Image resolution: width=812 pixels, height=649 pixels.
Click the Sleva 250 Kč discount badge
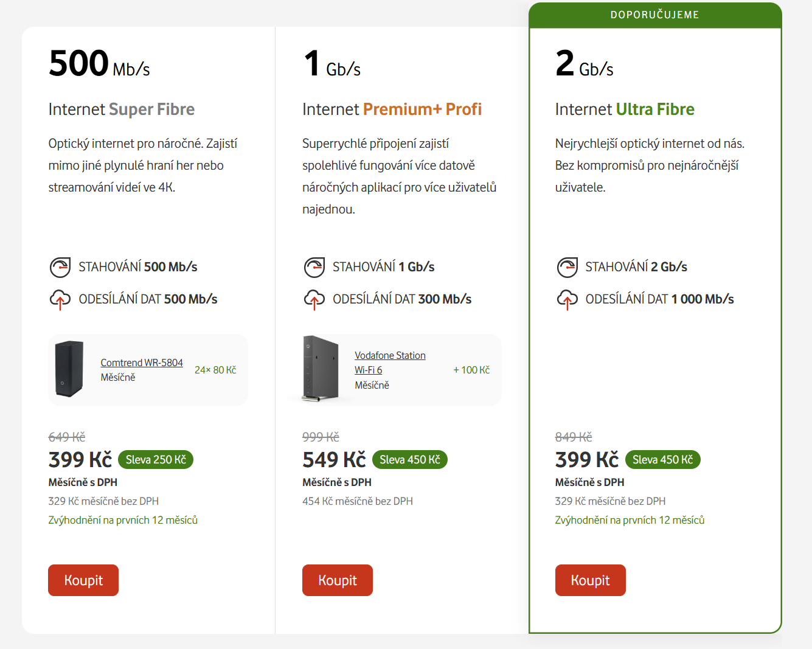156,460
